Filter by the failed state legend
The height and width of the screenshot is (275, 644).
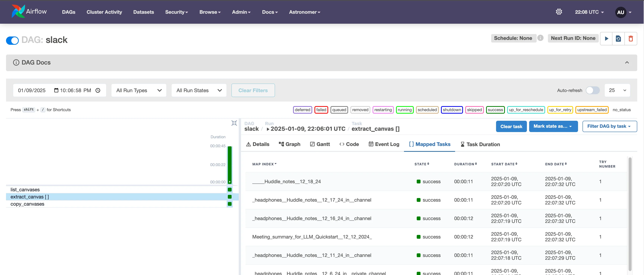[321, 110]
